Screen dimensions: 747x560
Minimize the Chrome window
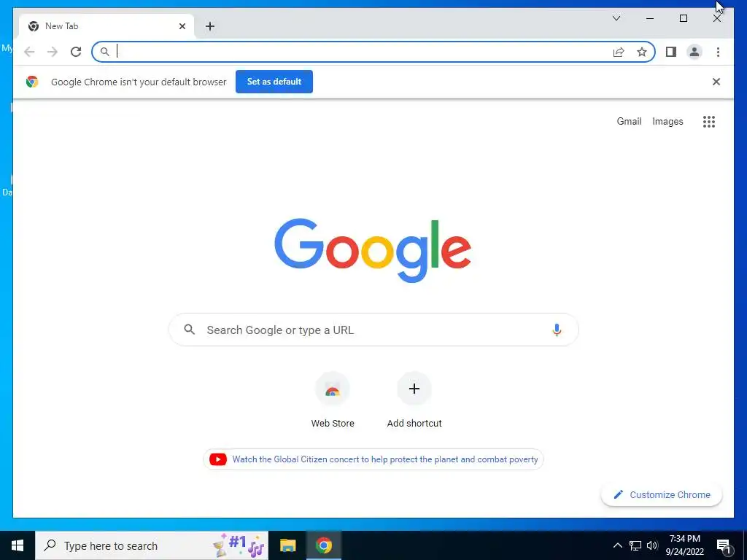[x=650, y=18]
